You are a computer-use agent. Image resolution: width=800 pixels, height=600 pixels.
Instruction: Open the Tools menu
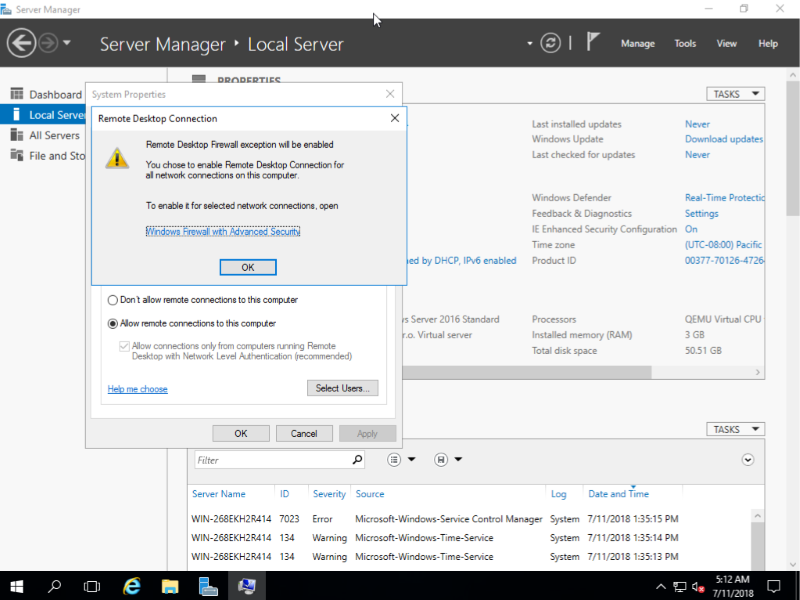685,43
